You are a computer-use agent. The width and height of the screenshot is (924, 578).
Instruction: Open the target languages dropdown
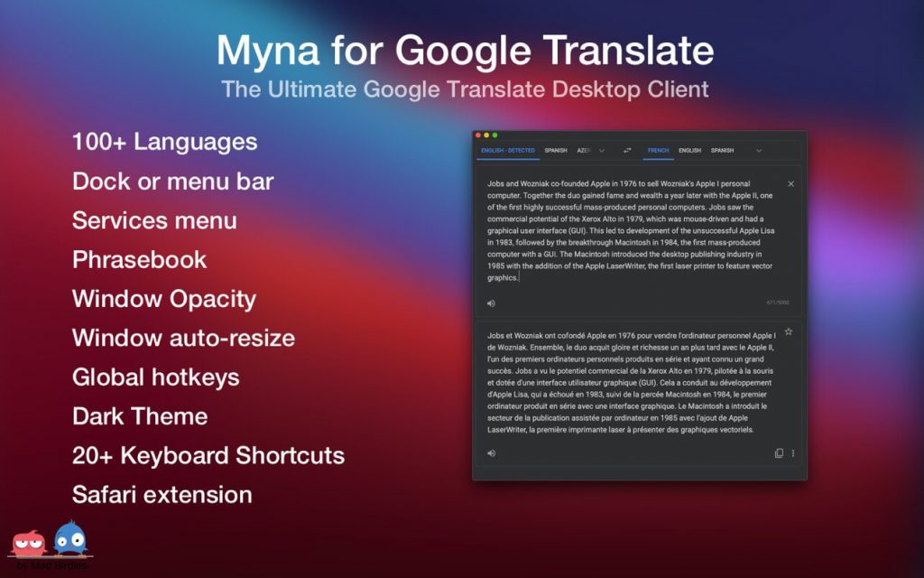757,150
